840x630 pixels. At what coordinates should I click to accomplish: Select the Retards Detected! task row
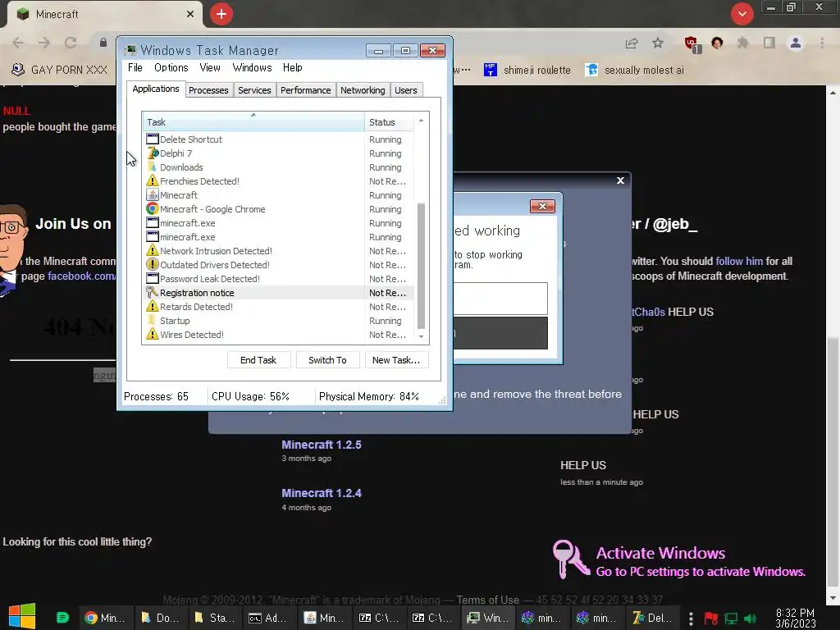277,307
